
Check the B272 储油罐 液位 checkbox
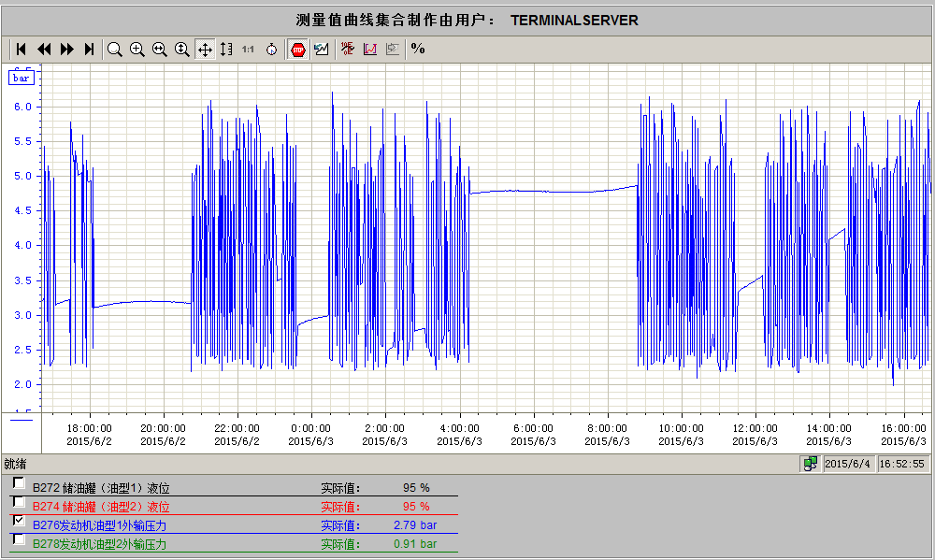(19, 482)
